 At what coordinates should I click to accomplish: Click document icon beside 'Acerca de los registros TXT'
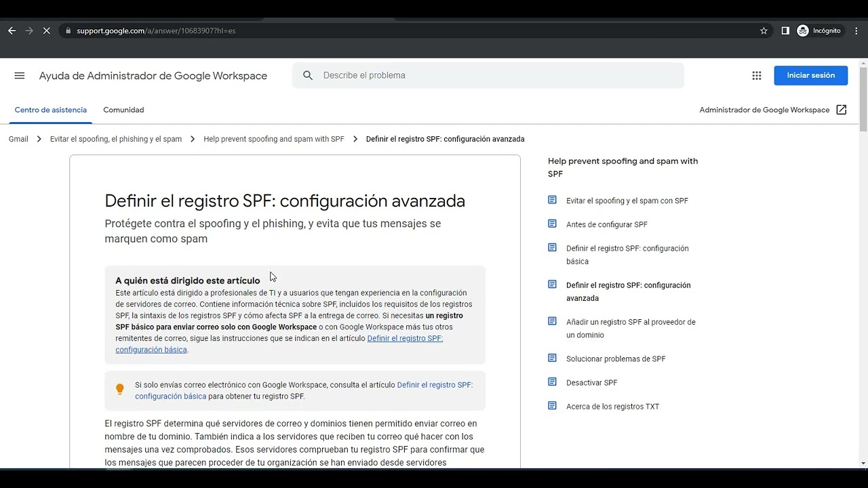552,405
